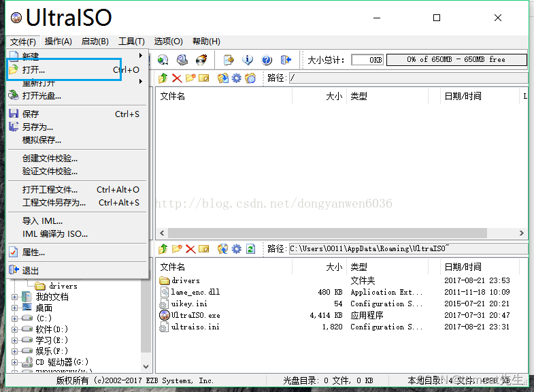Choose 创建文件校验... menu entry
The width and height of the screenshot is (534, 392).
(x=78, y=159)
